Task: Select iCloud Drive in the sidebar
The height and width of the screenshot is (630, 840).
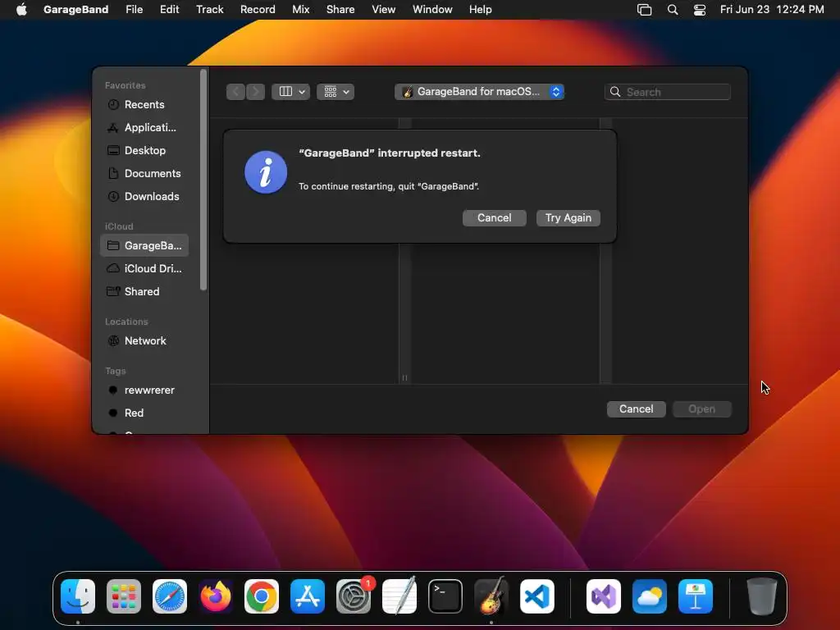Action: (144, 268)
